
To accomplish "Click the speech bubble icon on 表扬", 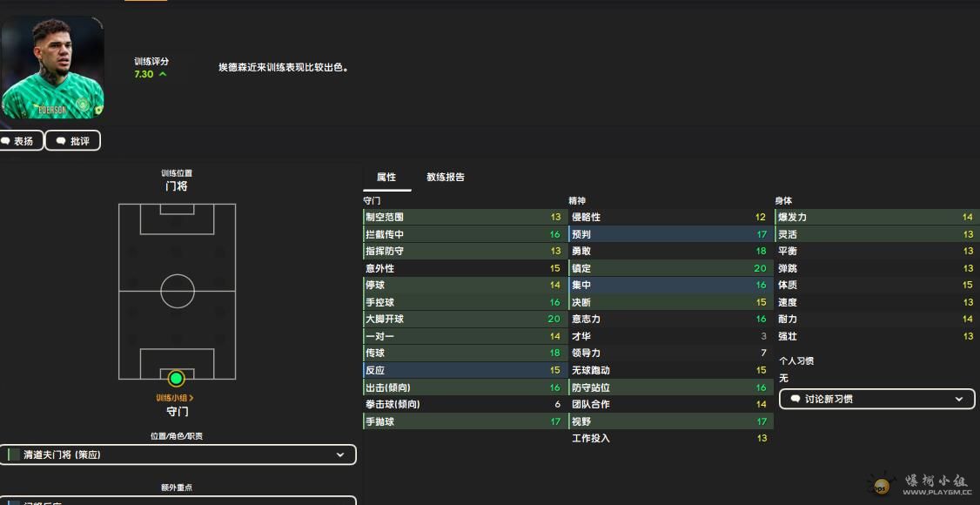I will [x=6, y=141].
